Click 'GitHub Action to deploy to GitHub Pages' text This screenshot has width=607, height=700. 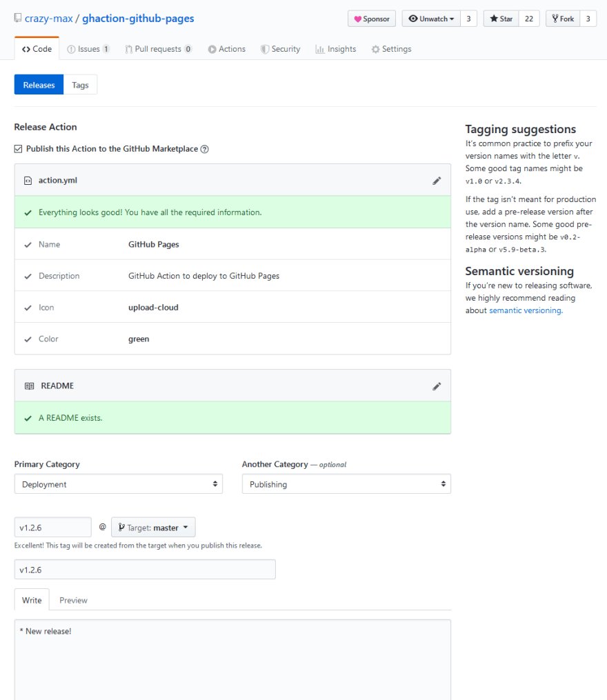pyautogui.click(x=203, y=277)
